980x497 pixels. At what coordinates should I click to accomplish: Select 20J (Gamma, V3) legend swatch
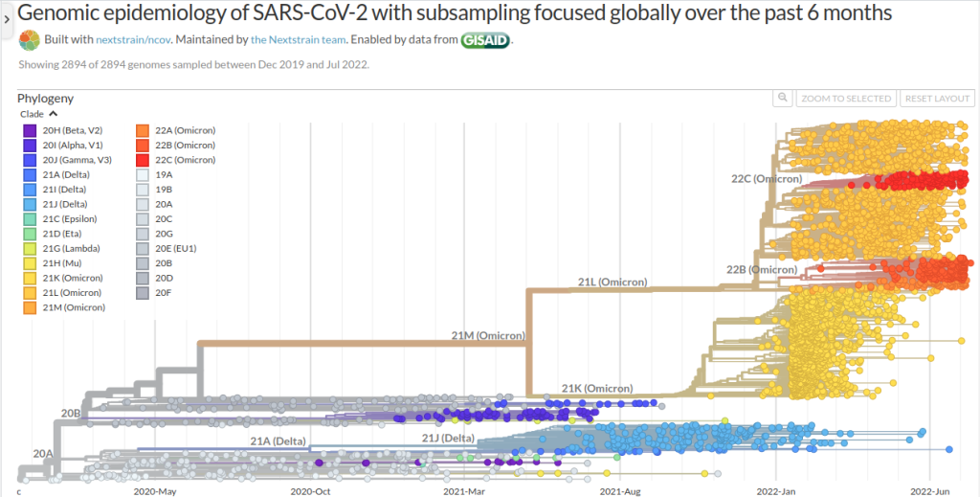pos(30,160)
